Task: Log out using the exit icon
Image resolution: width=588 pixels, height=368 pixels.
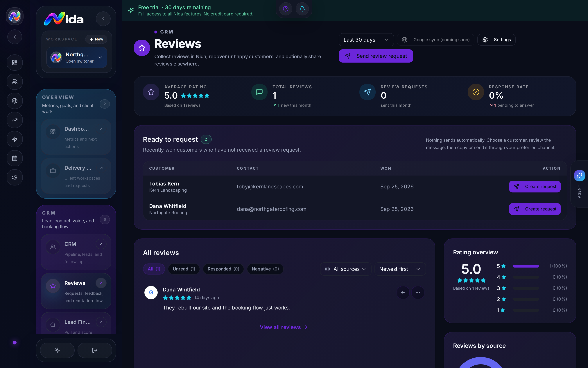Action: (95, 350)
